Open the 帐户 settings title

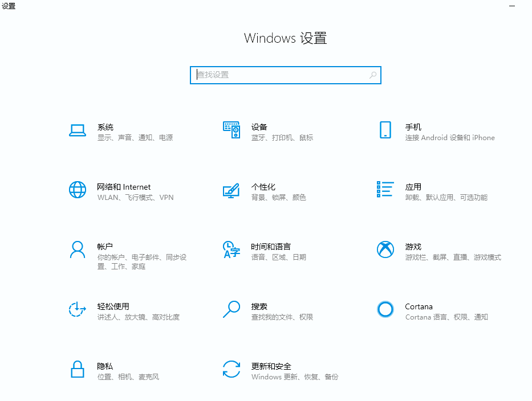click(105, 247)
